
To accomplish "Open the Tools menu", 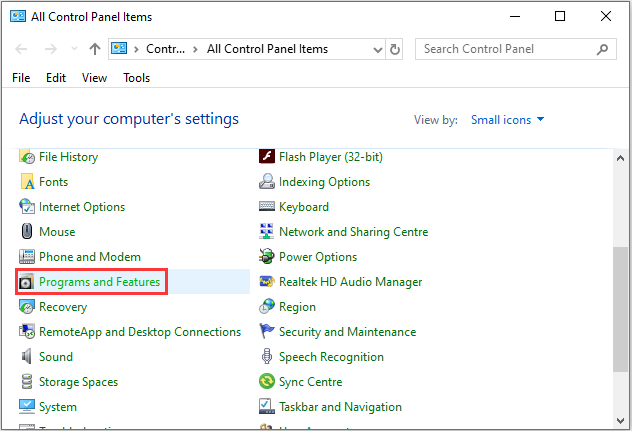I will point(137,78).
